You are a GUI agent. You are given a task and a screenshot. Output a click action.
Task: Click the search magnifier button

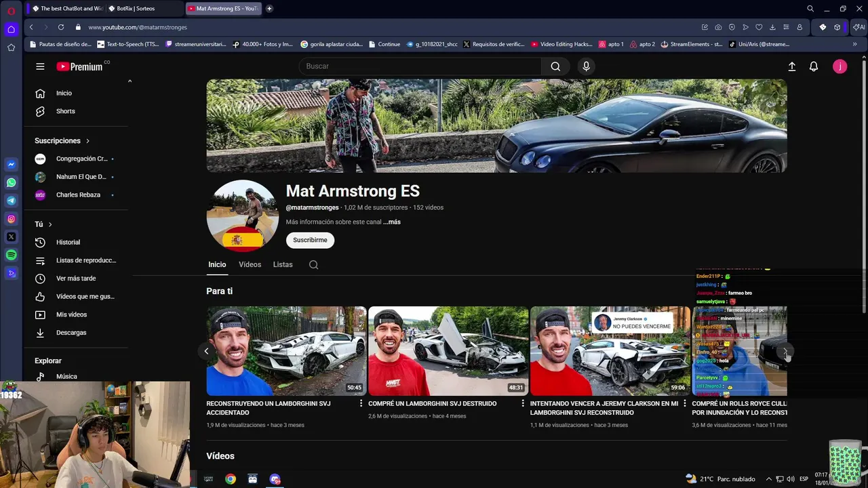point(555,66)
